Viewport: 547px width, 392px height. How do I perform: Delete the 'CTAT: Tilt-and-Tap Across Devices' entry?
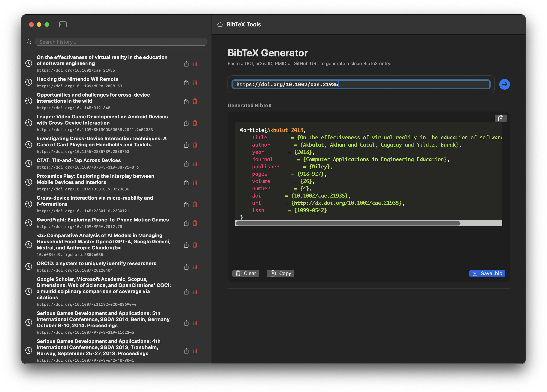pos(195,164)
